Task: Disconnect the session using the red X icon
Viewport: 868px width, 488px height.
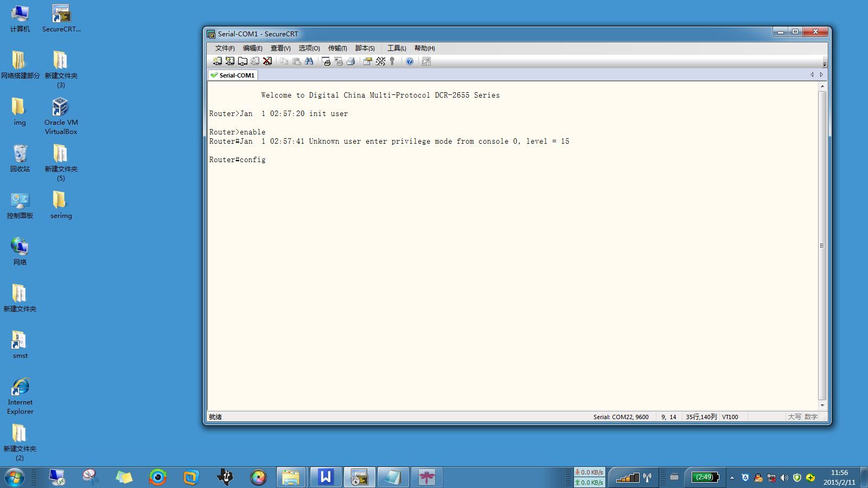Action: pos(267,61)
